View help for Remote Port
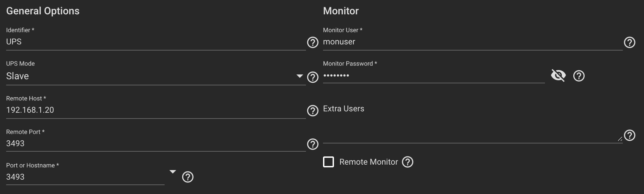 click(x=312, y=144)
